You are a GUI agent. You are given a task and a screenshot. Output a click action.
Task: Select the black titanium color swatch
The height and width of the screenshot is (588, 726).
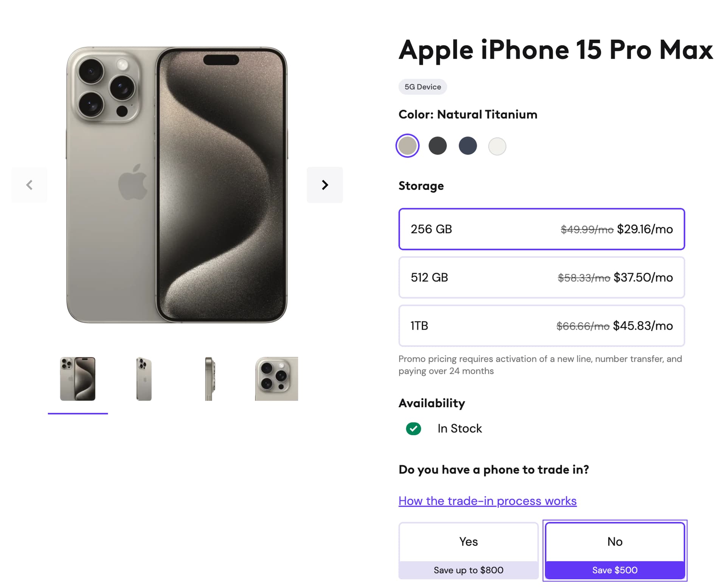[x=437, y=146]
